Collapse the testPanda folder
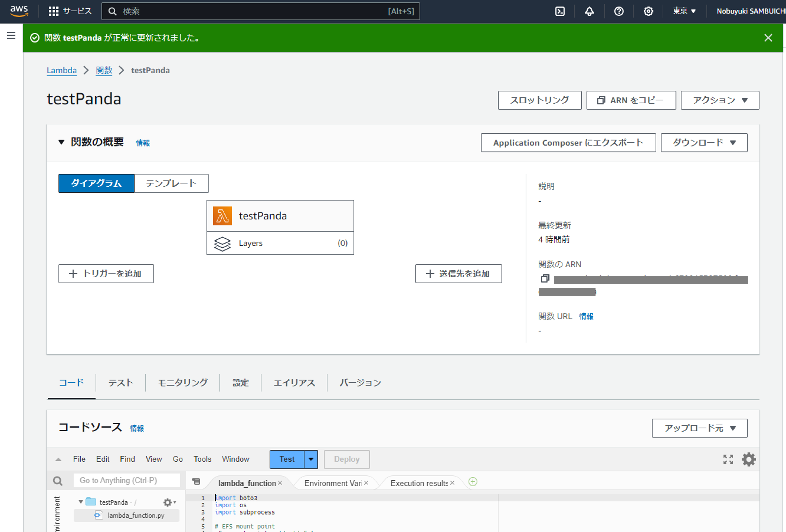 pos(80,502)
